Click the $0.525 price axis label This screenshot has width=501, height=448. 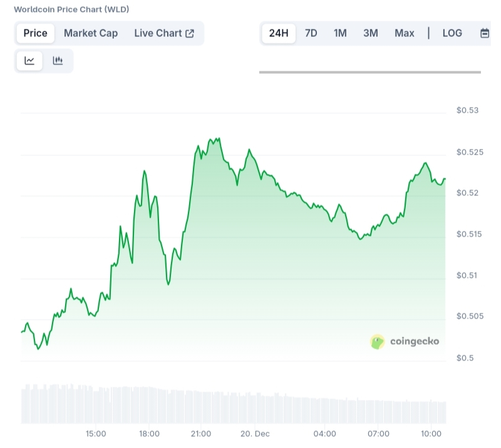470,152
